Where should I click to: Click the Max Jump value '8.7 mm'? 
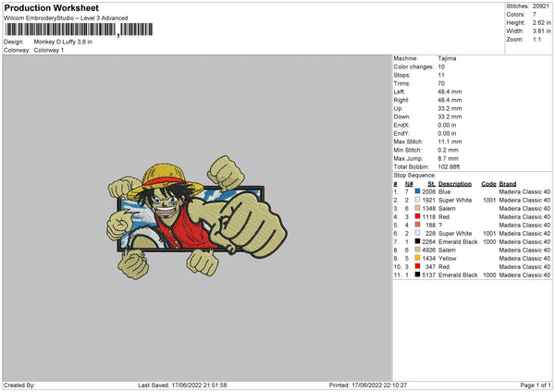click(x=448, y=158)
